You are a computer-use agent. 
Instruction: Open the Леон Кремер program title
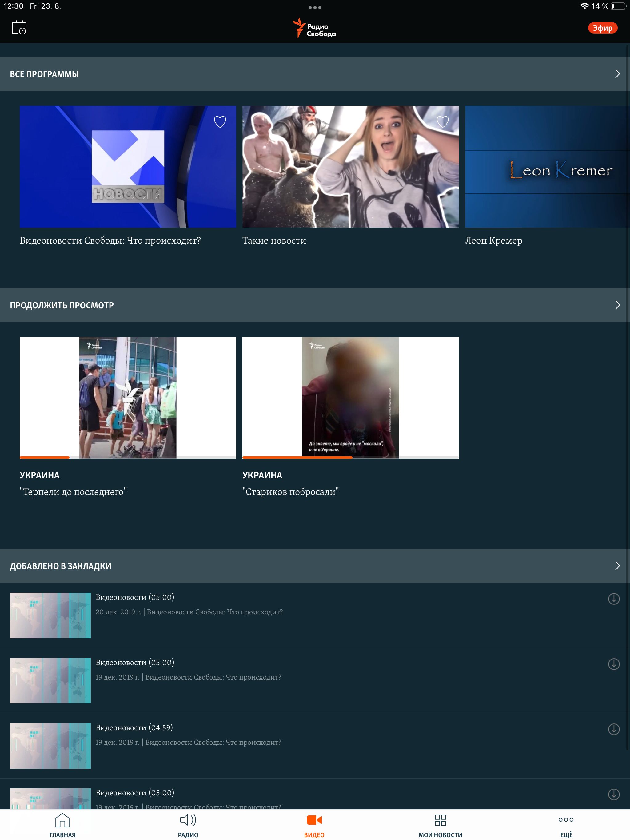click(493, 240)
